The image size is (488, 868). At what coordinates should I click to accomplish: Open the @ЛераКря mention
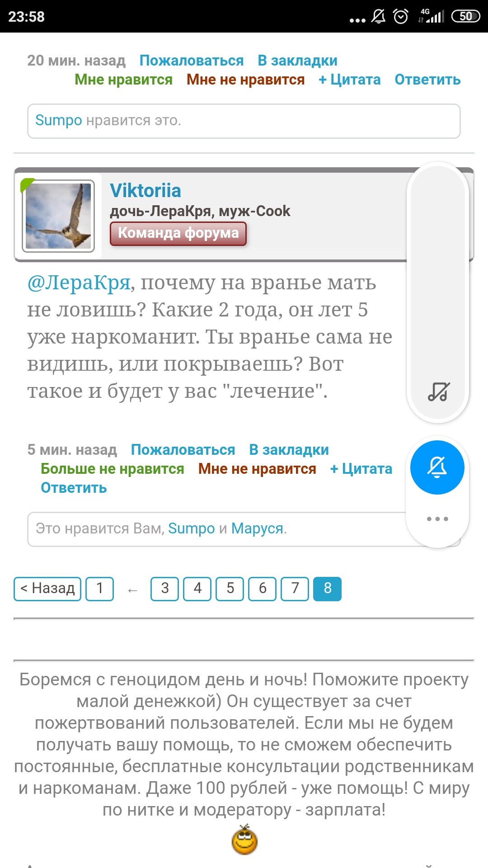coord(79,283)
